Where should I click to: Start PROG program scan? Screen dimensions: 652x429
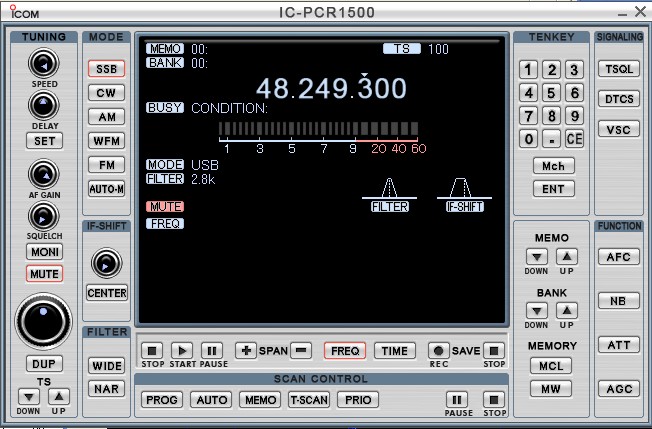(162, 400)
